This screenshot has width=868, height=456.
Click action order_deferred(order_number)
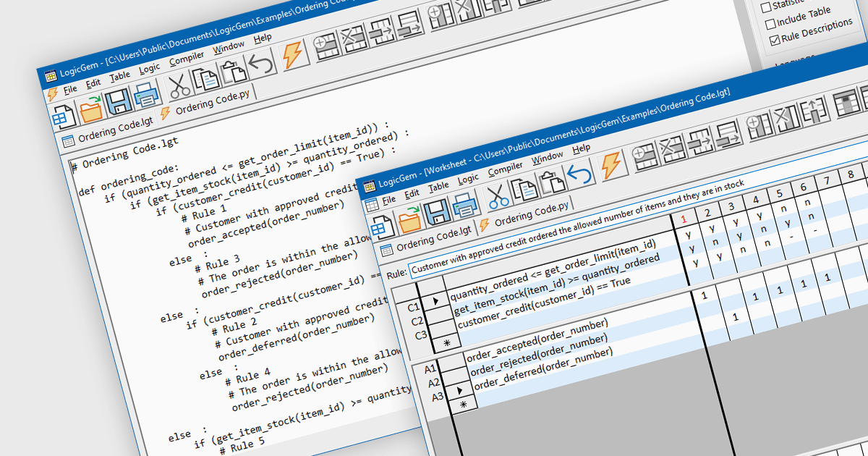[x=544, y=368]
